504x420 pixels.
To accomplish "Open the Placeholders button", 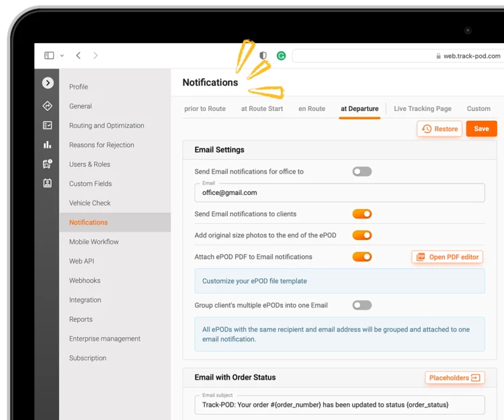I will coord(454,378).
